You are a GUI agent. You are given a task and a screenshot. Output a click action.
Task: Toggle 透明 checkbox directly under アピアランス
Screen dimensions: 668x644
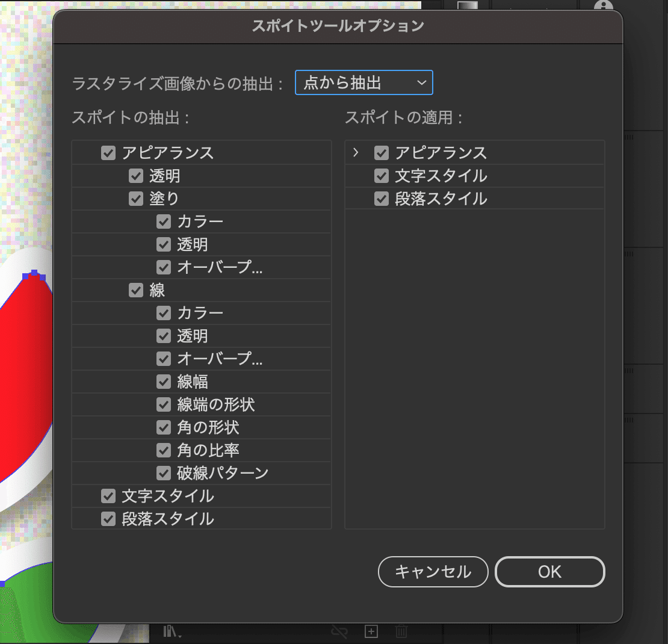coord(136,176)
